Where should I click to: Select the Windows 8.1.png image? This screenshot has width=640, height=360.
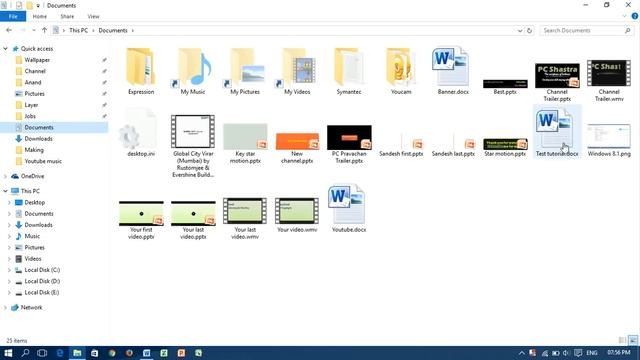609,140
